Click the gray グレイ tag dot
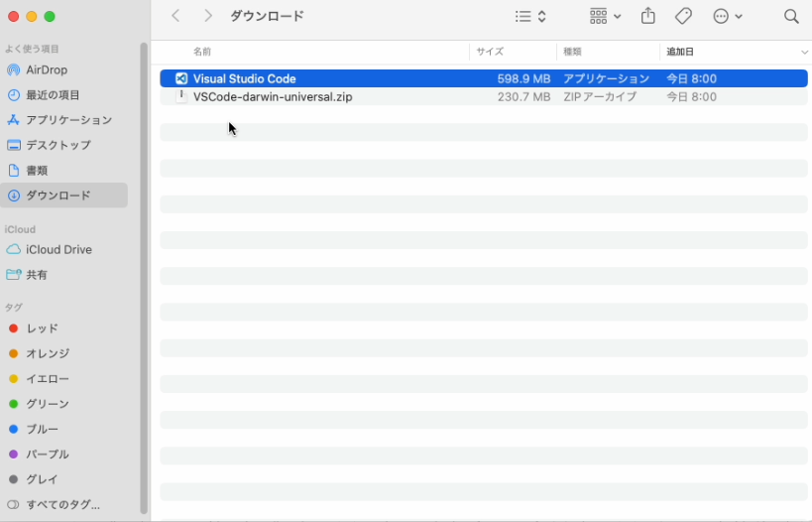The image size is (812, 522). 14,479
